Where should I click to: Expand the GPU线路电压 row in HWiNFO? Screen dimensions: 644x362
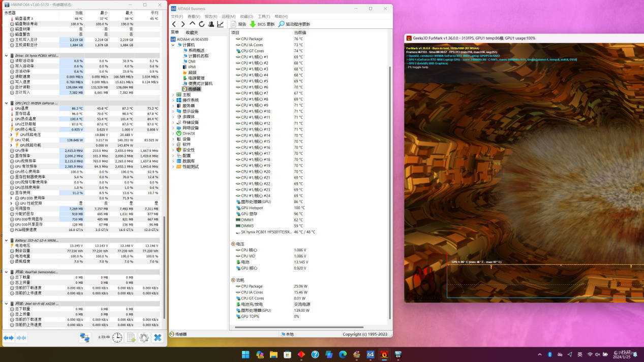tap(11, 135)
